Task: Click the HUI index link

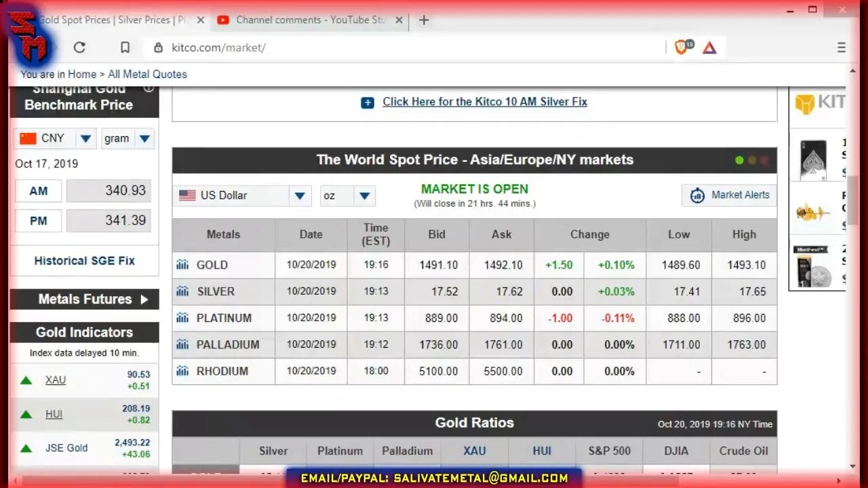Action: (54, 414)
